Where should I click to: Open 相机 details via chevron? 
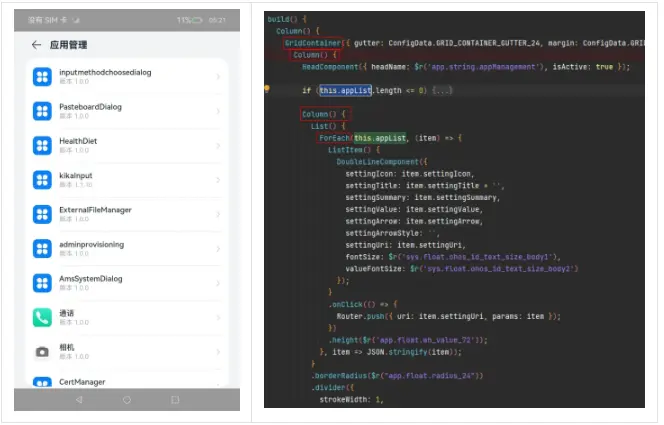click(x=219, y=353)
